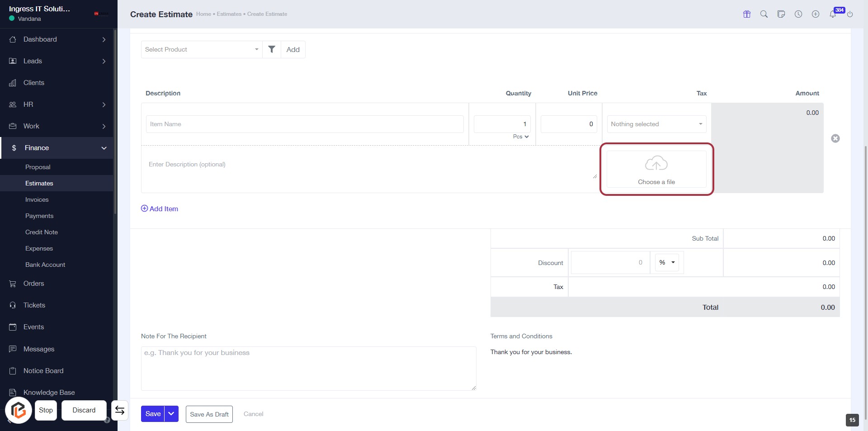Open the Select Product dropdown
868x431 pixels.
tap(202, 49)
